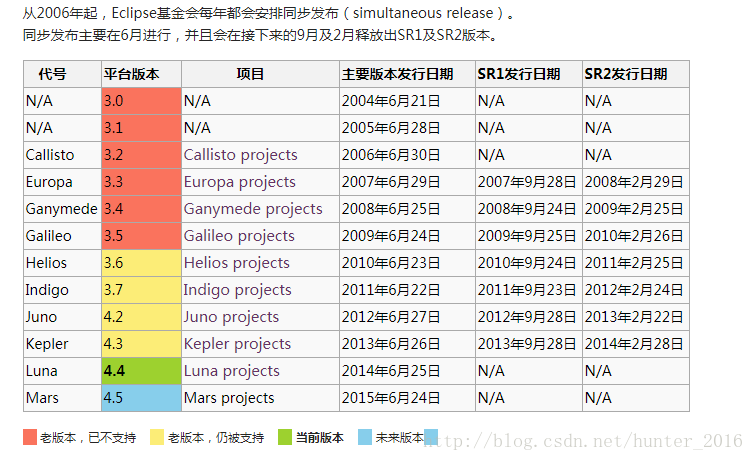This screenshot has height=461, width=754.
Task: Open the Kepler projects link
Action: [x=237, y=344]
